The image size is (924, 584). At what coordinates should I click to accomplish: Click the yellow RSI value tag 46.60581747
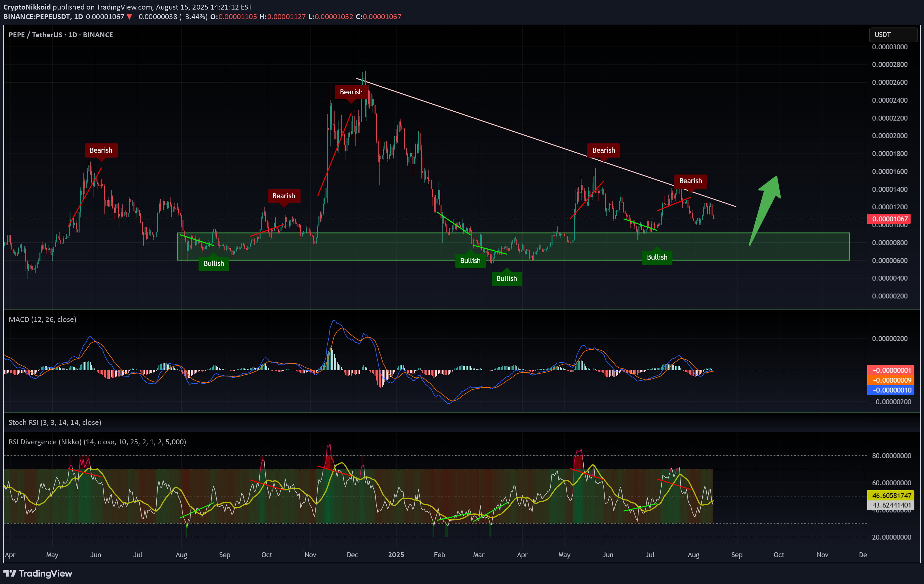pos(890,496)
